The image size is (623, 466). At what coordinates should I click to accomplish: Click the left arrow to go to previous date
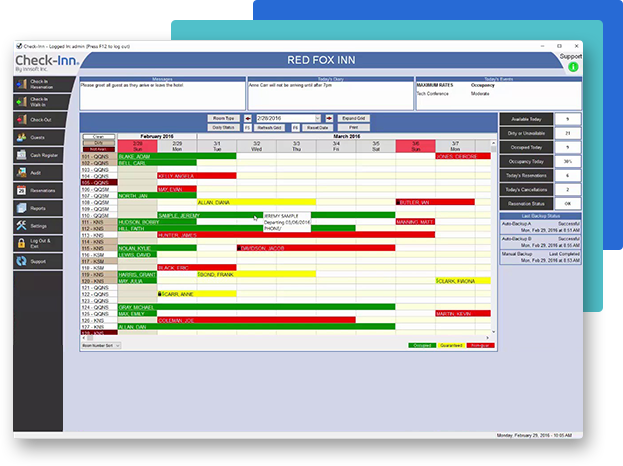249,118
